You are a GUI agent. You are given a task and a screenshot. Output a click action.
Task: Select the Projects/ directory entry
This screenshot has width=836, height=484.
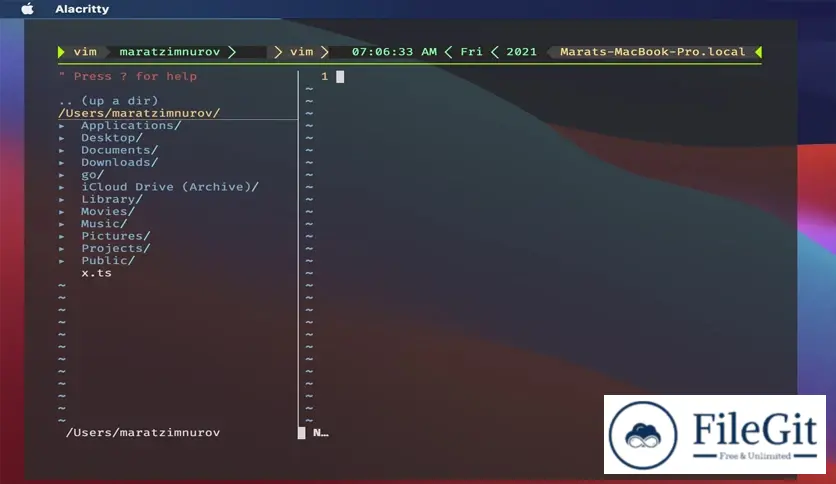116,248
